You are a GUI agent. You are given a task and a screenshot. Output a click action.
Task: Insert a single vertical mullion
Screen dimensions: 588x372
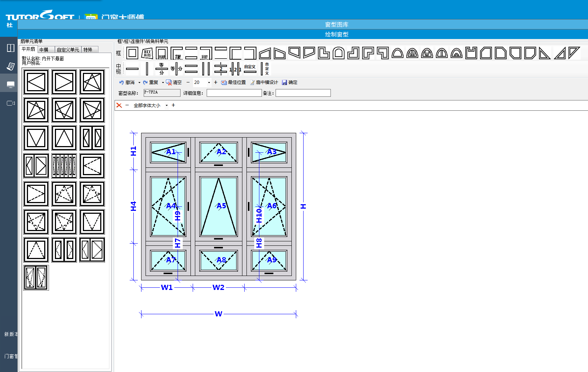147,69
